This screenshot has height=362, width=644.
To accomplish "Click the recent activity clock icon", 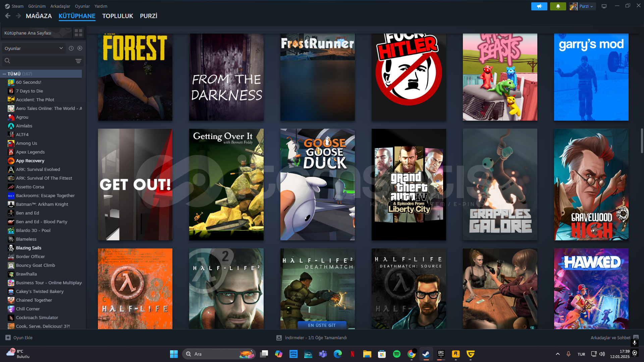I will (x=71, y=48).
